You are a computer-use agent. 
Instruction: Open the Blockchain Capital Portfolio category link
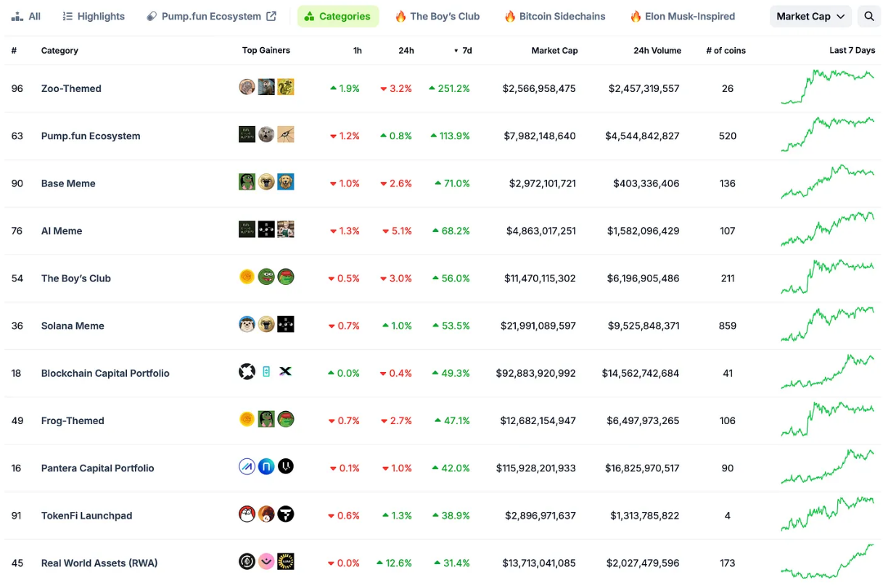click(105, 373)
